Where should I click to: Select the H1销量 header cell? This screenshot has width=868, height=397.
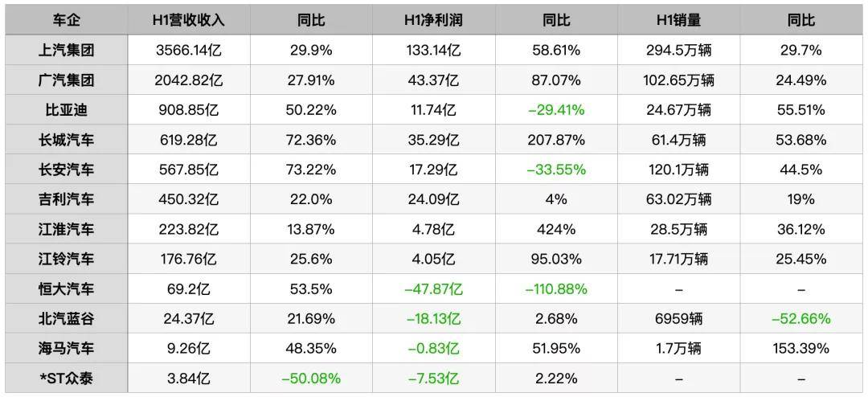678,20
